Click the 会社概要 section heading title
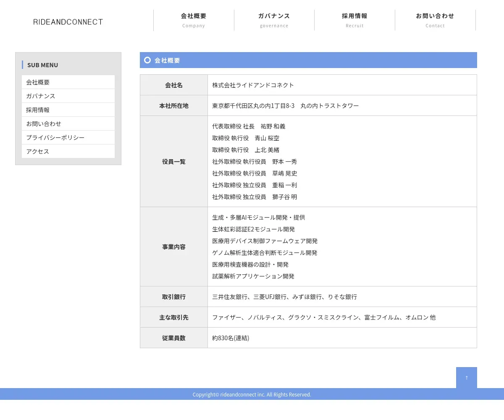This screenshot has height=420, width=504. (167, 60)
